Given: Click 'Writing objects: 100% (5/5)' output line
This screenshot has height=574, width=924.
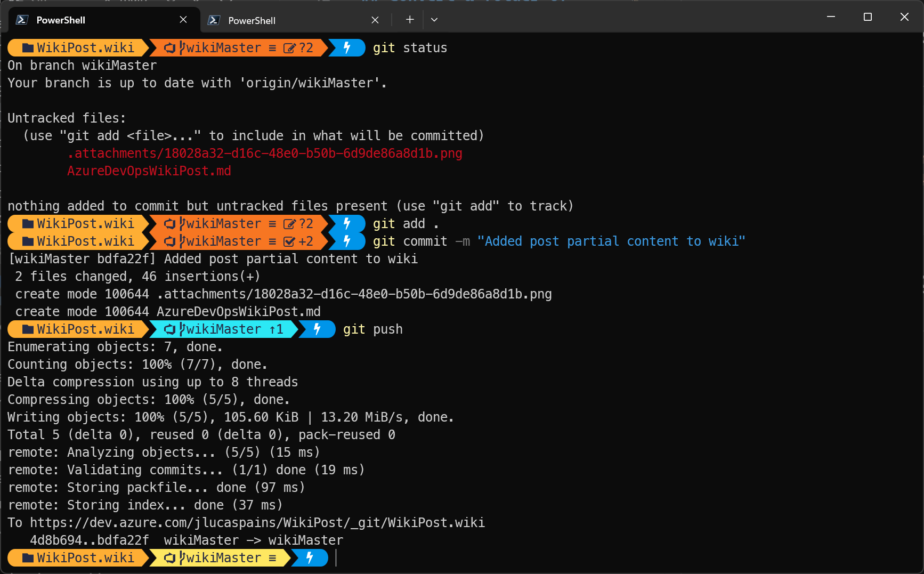Looking at the screenshot, I should 231,417.
